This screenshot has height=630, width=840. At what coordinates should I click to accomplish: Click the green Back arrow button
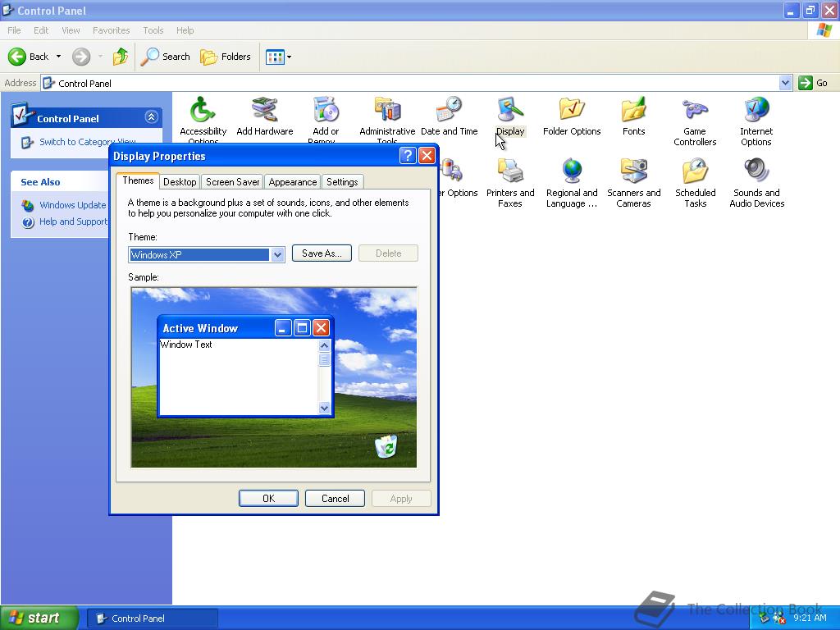[x=17, y=57]
